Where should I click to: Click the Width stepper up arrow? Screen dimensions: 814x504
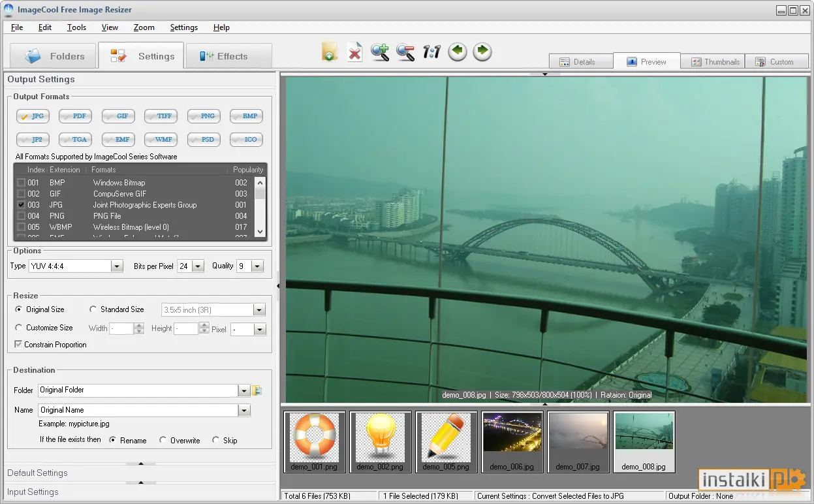[x=138, y=326]
